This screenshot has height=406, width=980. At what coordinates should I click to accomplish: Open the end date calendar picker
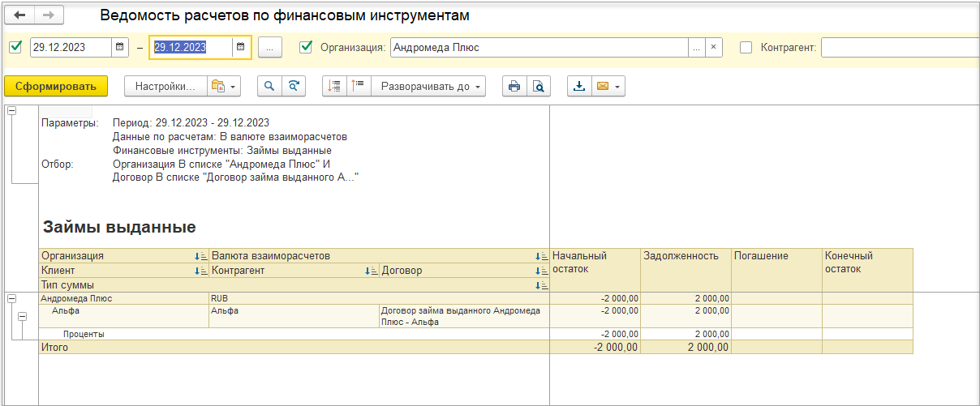pos(240,47)
